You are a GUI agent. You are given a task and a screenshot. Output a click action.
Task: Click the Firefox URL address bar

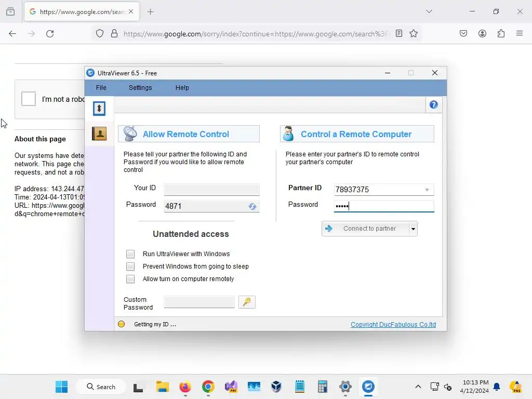256,34
